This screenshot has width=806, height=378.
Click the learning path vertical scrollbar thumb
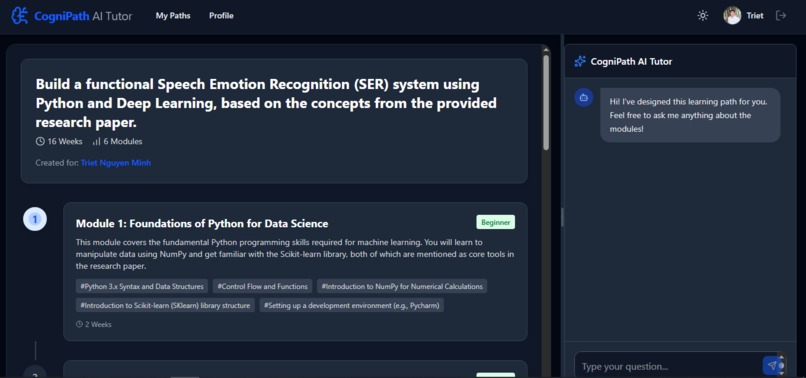pos(546,102)
